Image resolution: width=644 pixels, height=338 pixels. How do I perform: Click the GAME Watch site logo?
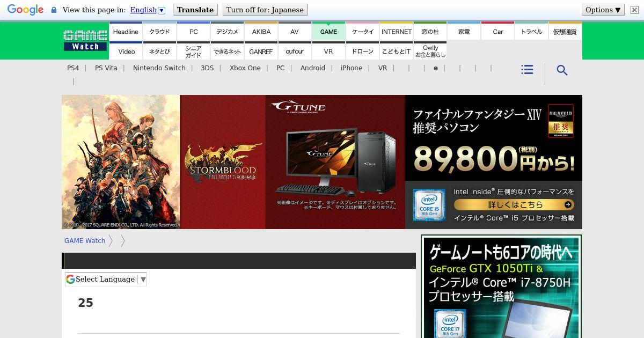point(85,40)
